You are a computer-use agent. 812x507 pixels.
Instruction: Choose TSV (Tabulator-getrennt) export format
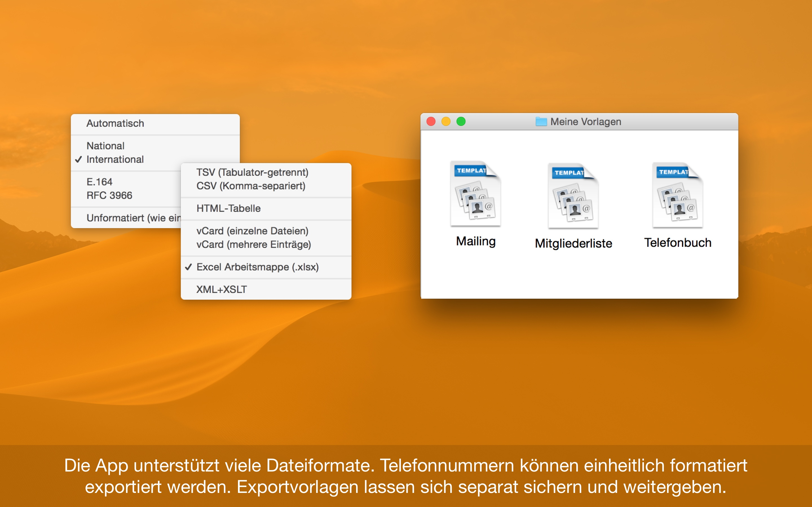point(252,172)
